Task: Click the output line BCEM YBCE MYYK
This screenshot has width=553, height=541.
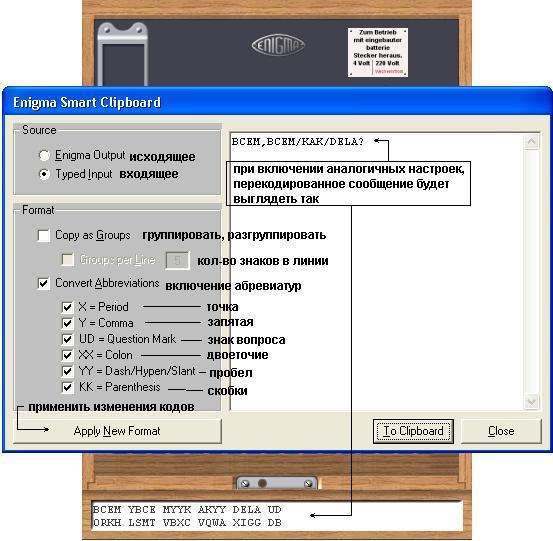Action: [187, 510]
